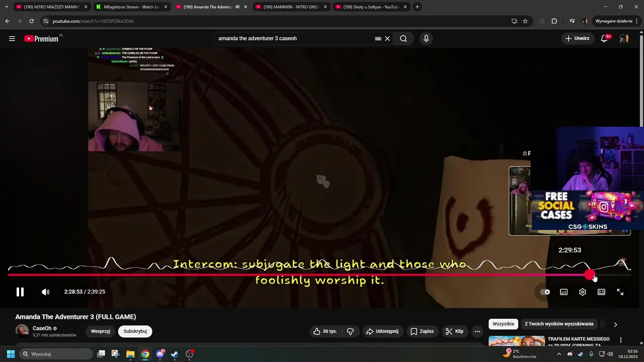The height and width of the screenshot is (362, 644).
Task: Bookmark this page with the star
Action: click(x=525, y=21)
